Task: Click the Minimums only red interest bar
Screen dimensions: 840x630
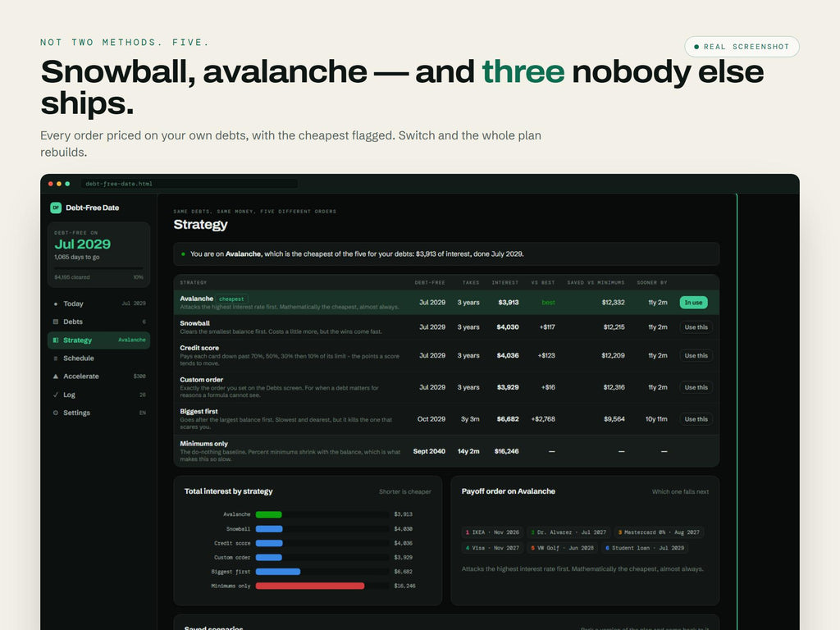Action: pos(309,586)
